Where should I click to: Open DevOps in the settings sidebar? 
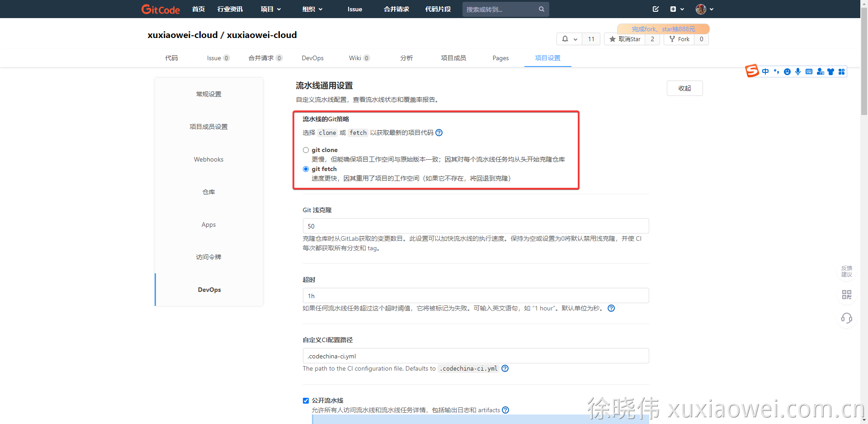(x=209, y=290)
